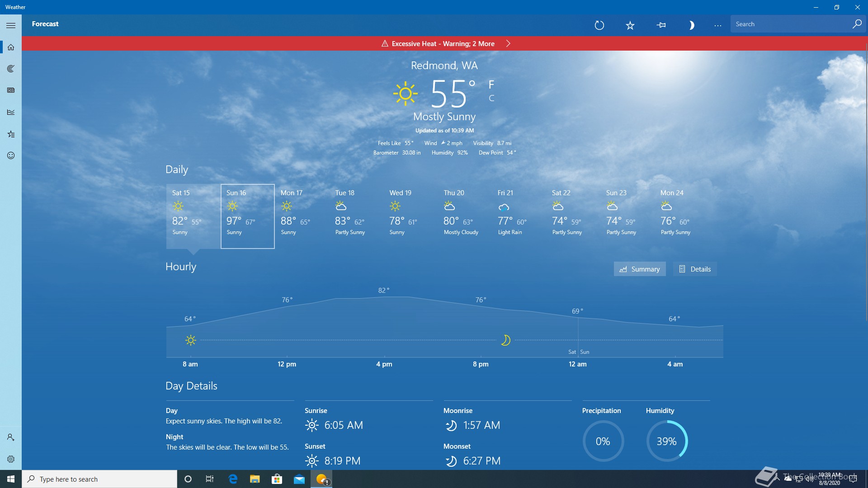
Task: Click the sunrise time 6:05 AM
Action: click(x=344, y=425)
